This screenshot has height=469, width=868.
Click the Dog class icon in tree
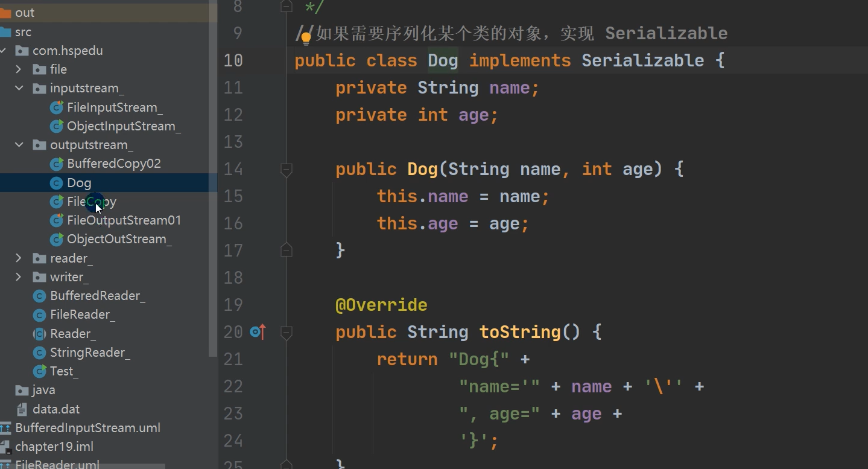coord(57,183)
